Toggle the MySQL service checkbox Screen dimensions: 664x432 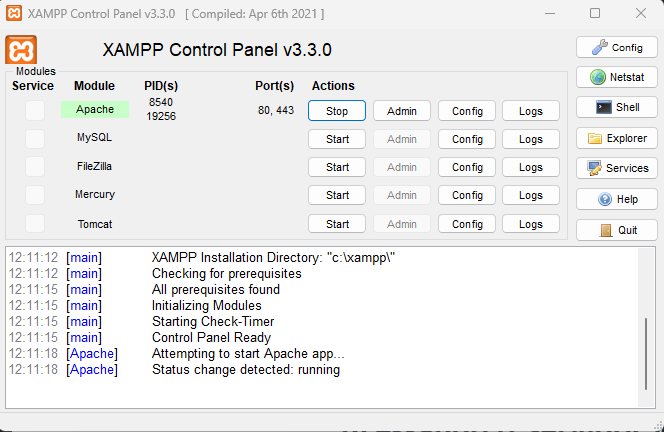[35, 138]
